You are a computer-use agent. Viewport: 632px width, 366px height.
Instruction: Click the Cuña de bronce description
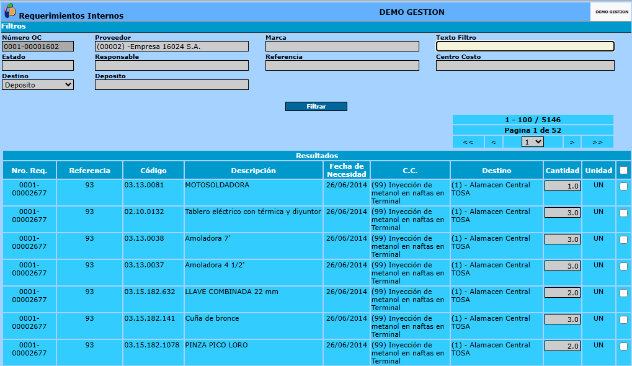point(212,318)
